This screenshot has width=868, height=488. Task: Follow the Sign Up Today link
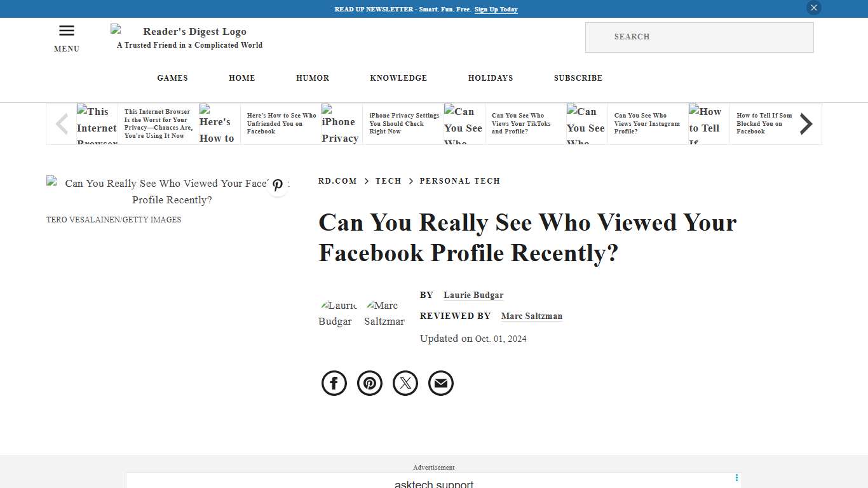(496, 9)
